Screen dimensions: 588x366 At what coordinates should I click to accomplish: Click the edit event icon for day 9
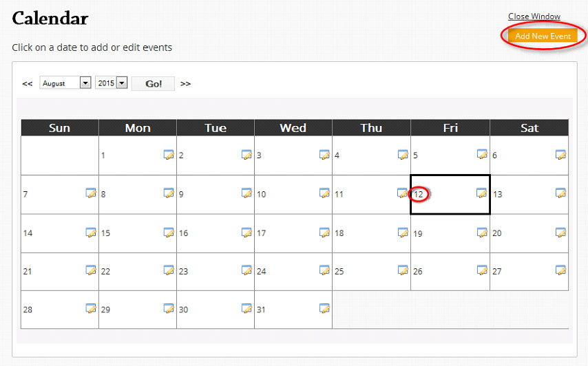coord(246,193)
